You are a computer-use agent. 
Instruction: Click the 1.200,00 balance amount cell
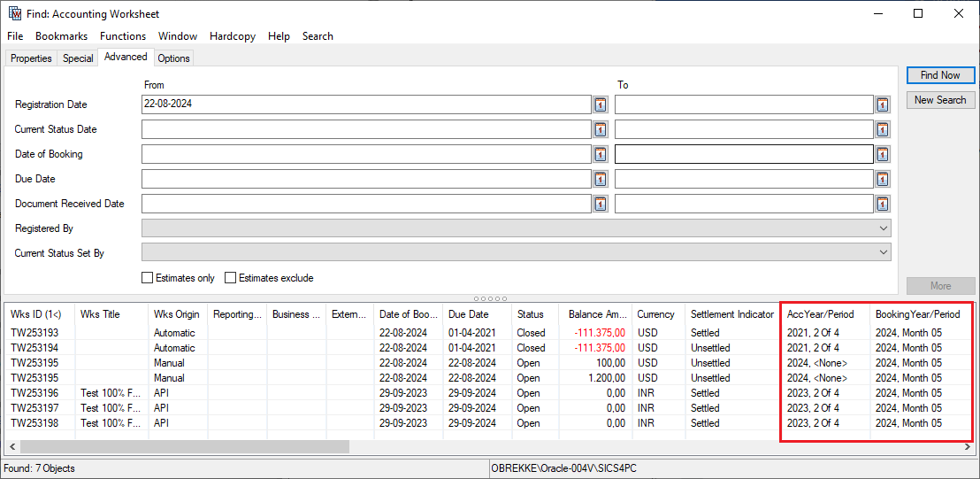(596, 378)
